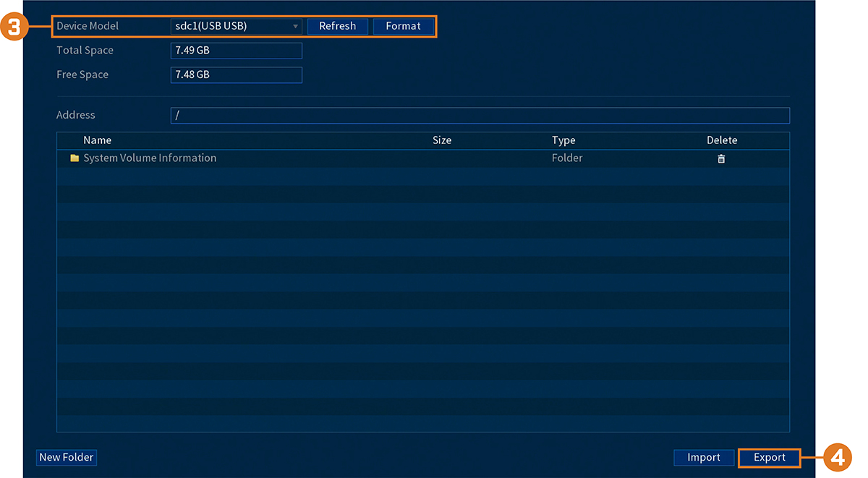
Task: Click the Refresh button
Action: [x=338, y=26]
